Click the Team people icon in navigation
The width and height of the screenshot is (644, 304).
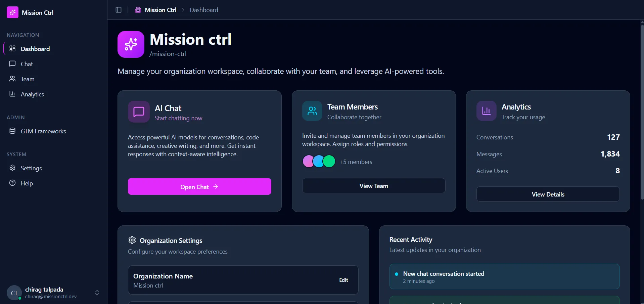point(12,79)
